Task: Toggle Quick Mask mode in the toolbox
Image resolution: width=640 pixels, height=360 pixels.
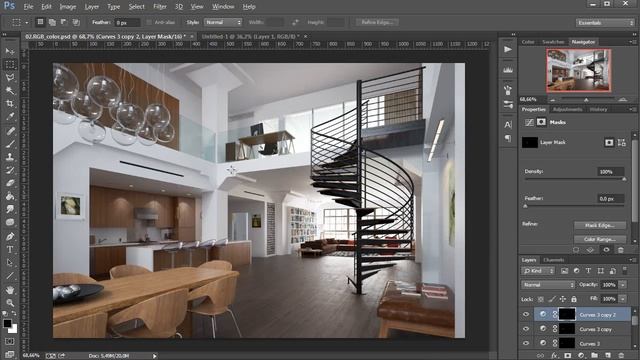Action: [10, 341]
